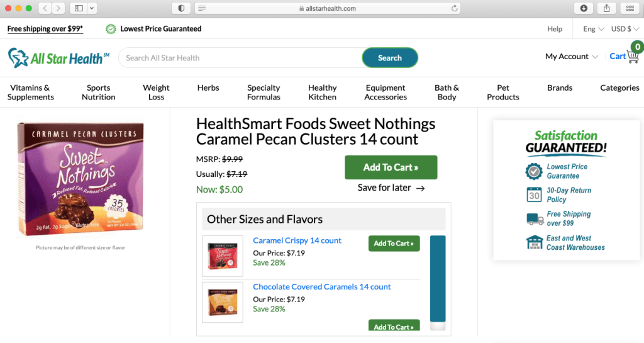This screenshot has width=644, height=343.
Task: Open the Safari downloads icon
Action: point(584,8)
